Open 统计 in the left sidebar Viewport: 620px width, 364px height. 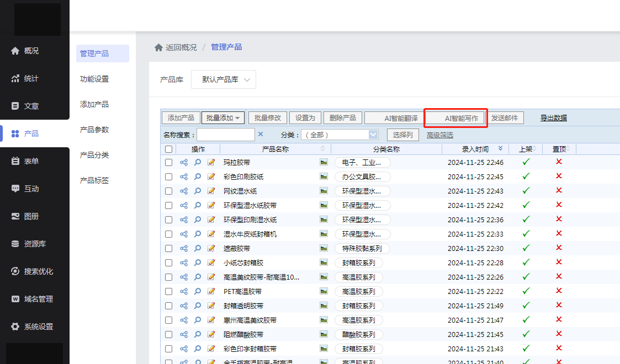point(31,78)
